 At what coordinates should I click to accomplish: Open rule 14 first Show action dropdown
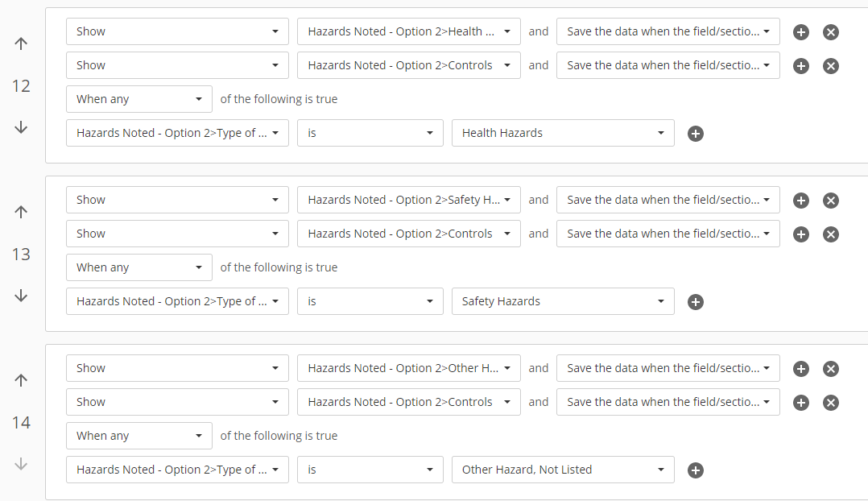[177, 368]
